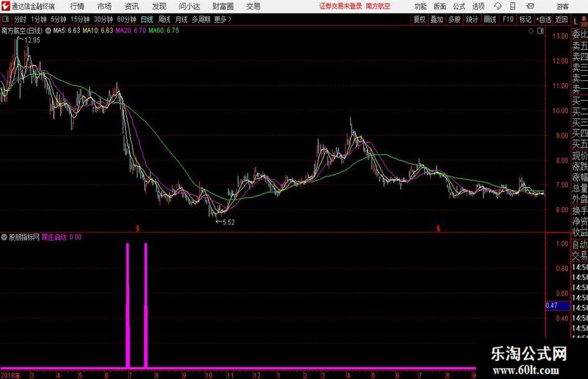Select the 周线 weekly chart tab
The height and width of the screenshot is (379, 588).
[x=164, y=19]
